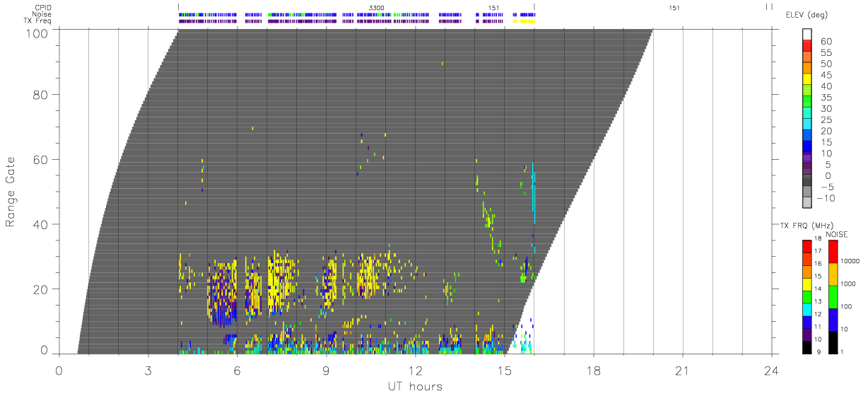Click the TX FRQ label '14'
Viewport: 868px width, 401px height.
[818, 289]
